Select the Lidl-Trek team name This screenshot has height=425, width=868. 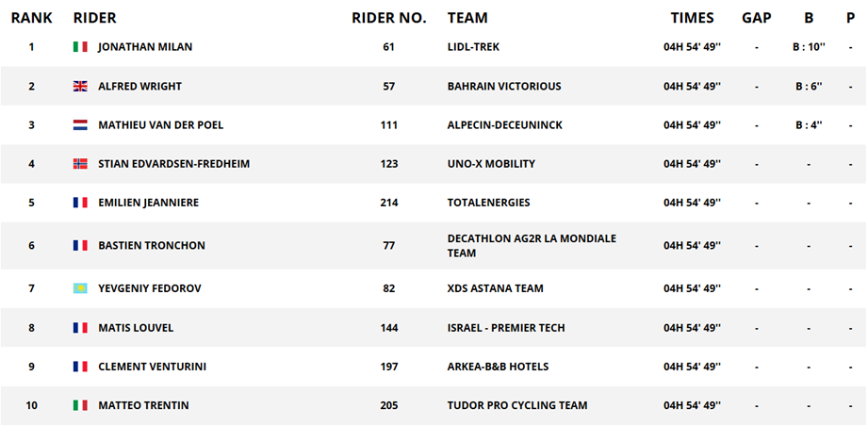[473, 47]
